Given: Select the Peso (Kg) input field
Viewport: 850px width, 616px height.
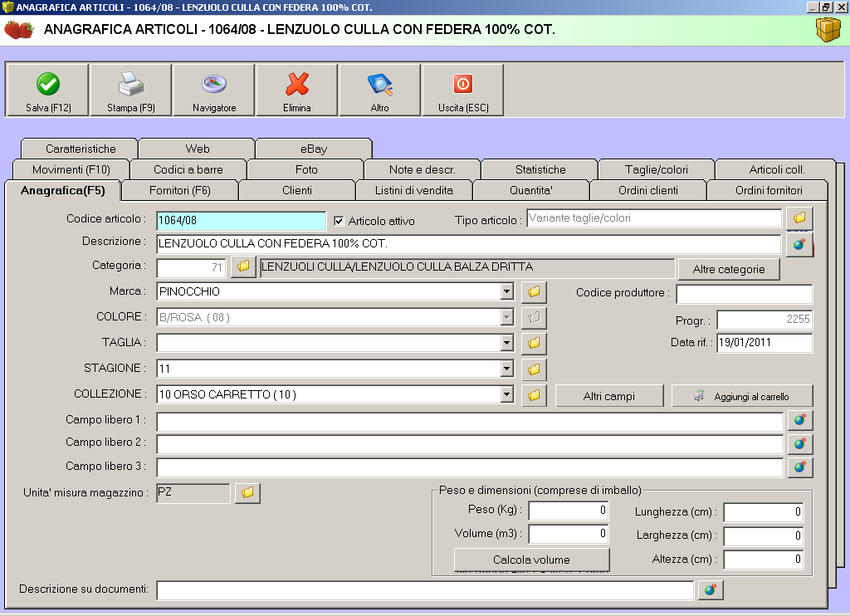Looking at the screenshot, I should (x=569, y=510).
